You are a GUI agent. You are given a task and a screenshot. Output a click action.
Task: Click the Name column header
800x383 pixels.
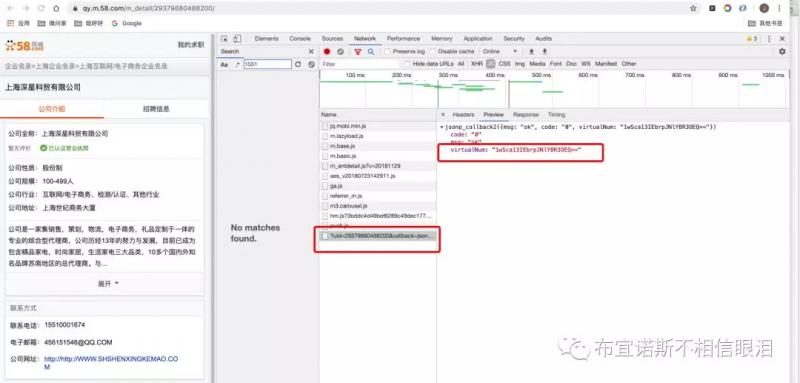378,115
